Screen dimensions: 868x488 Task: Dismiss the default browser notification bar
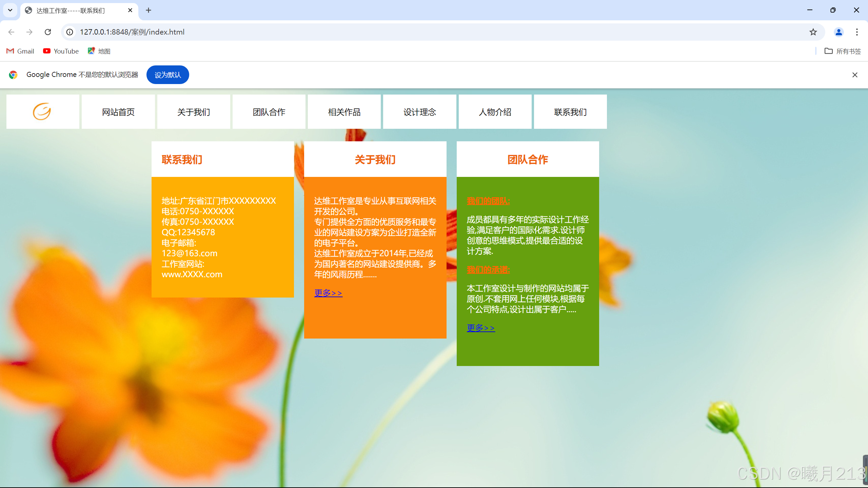[855, 75]
